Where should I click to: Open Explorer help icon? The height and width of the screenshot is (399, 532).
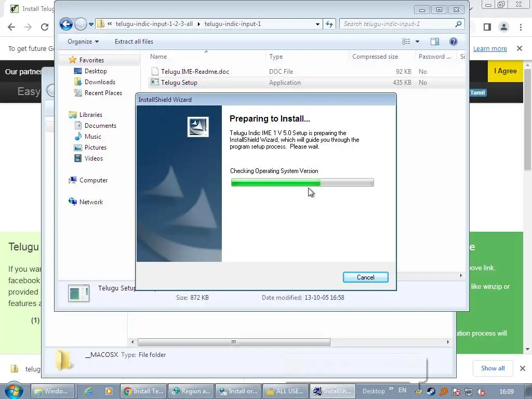453,42
